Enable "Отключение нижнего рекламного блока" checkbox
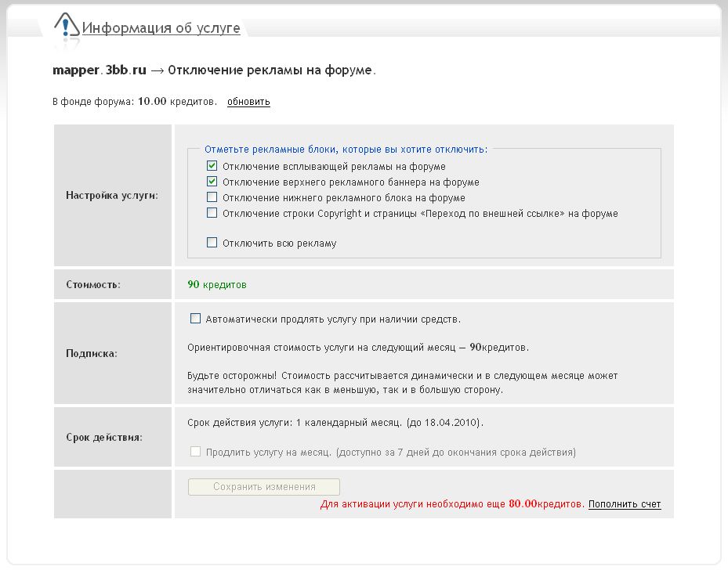The height and width of the screenshot is (570, 728). tap(212, 197)
